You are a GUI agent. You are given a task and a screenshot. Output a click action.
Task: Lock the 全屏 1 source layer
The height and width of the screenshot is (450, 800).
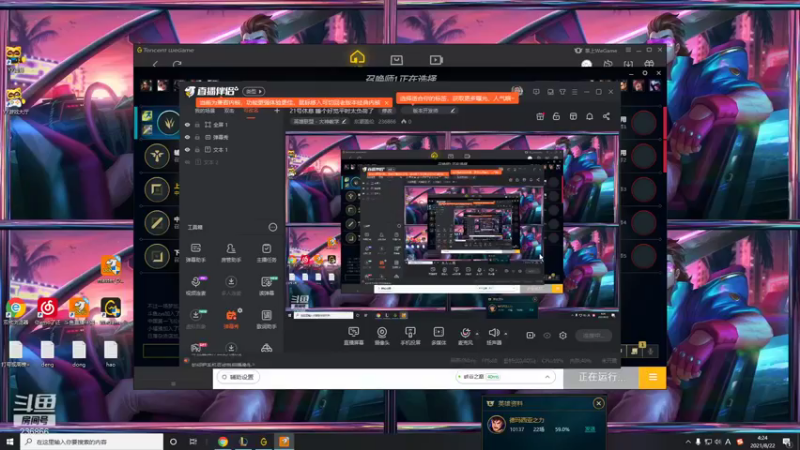pos(197,124)
